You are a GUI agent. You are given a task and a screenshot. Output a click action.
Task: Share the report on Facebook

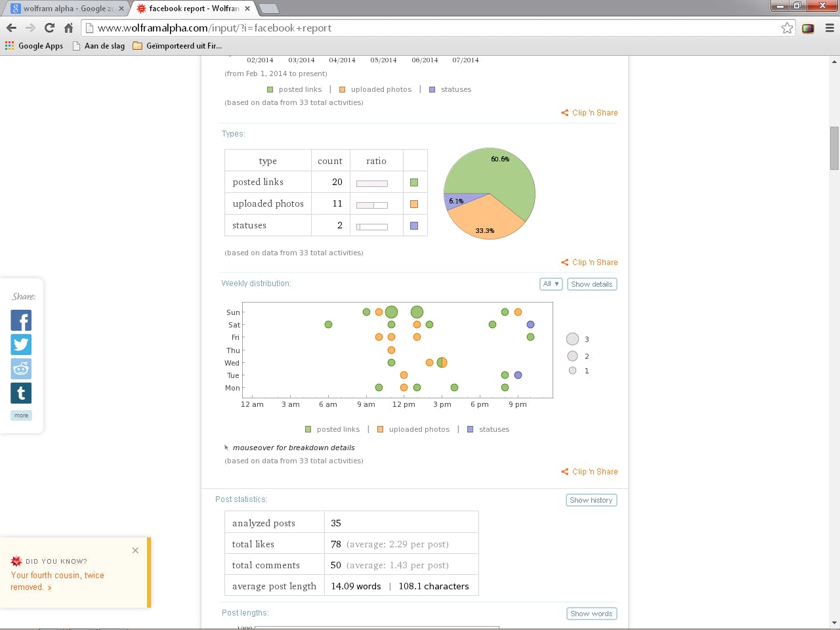click(x=21, y=320)
